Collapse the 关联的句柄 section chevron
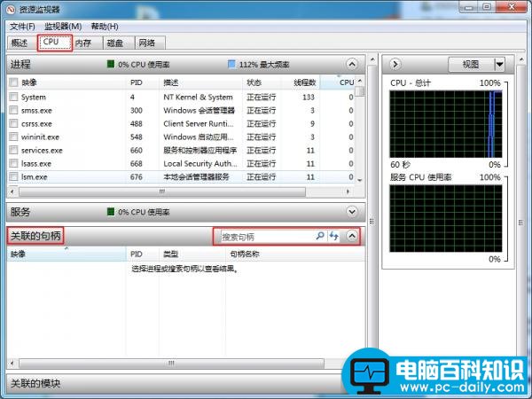This screenshot has width=532, height=399. click(x=352, y=236)
